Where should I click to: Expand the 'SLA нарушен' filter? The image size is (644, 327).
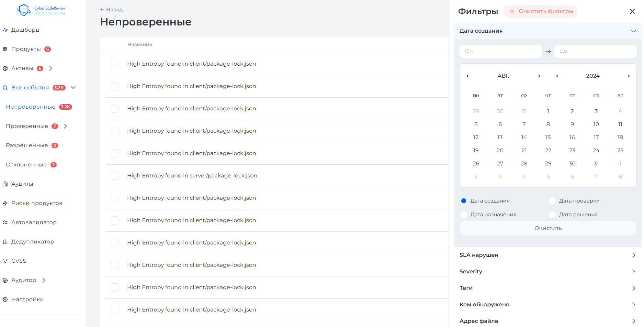pyautogui.click(x=547, y=255)
